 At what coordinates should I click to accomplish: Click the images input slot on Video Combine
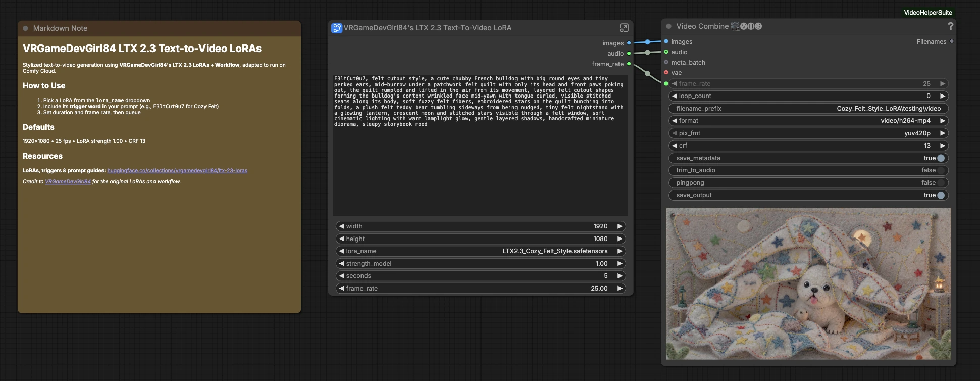coord(666,41)
